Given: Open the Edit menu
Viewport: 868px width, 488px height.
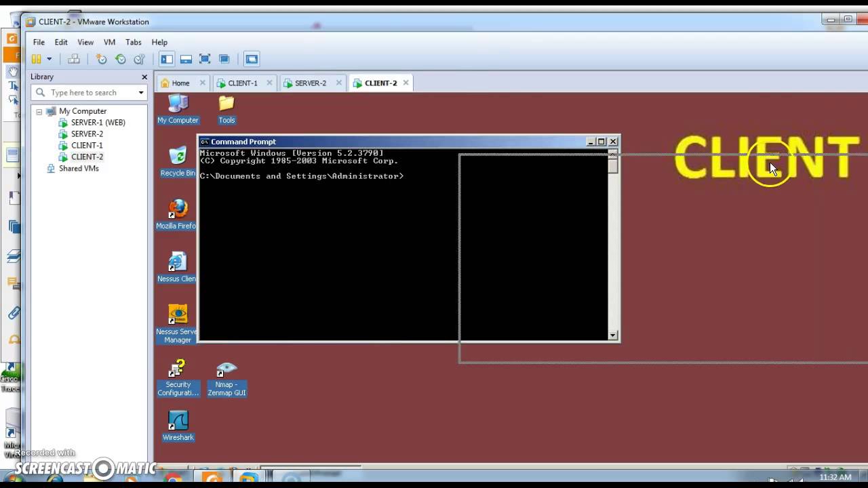Looking at the screenshot, I should pyautogui.click(x=61, y=42).
